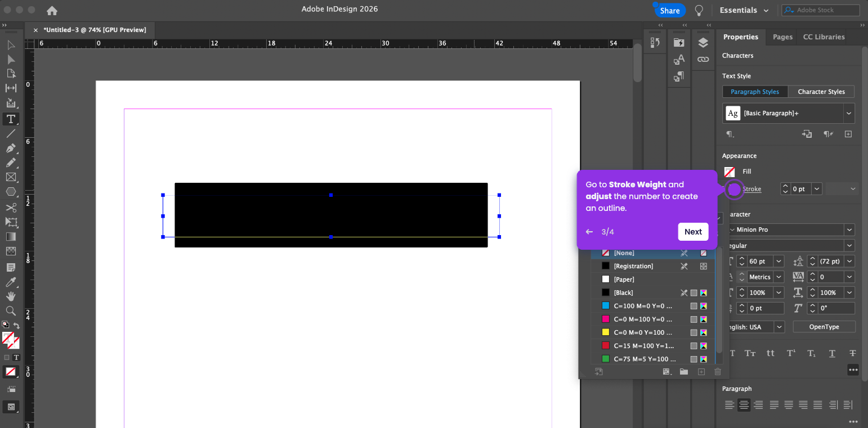Click the Share button
Viewport: 868px width, 428px height.
tap(670, 11)
